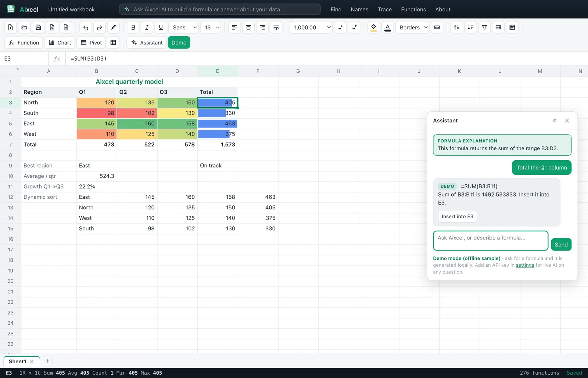This screenshot has width=588, height=378.
Task: Open the Functions menu
Action: [x=413, y=10]
